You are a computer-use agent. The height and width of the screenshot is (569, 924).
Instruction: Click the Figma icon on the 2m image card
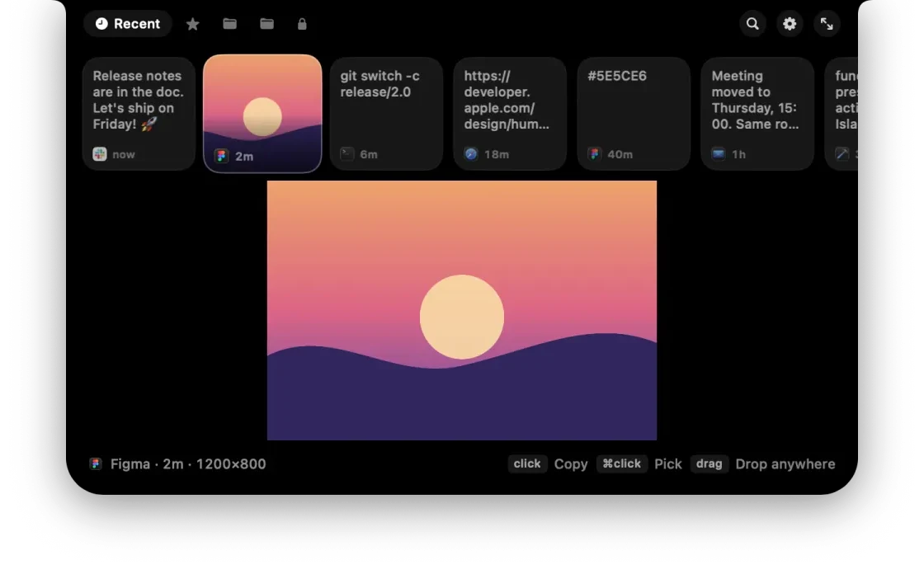click(x=222, y=156)
